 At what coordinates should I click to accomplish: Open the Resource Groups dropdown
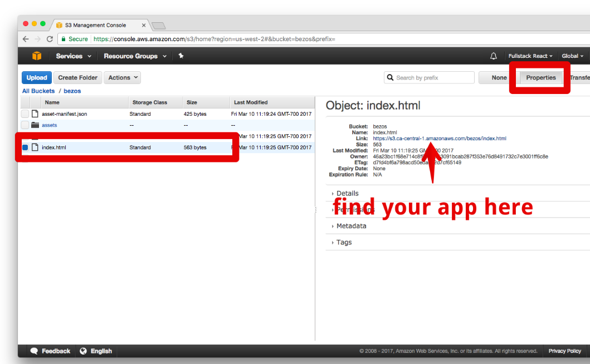click(x=135, y=56)
